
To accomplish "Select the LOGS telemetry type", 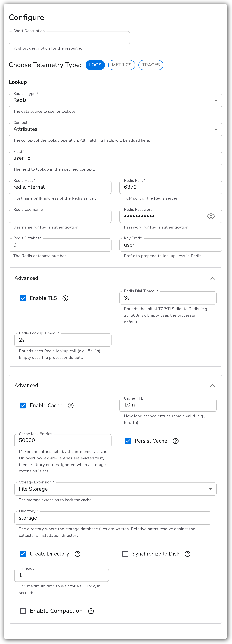I will click(x=95, y=65).
